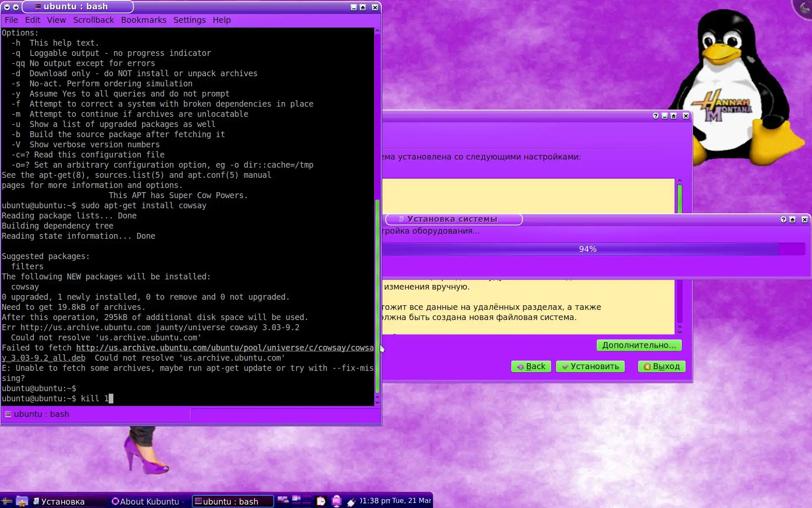Open the Konsole window menu dropdown arrow

[7, 7]
